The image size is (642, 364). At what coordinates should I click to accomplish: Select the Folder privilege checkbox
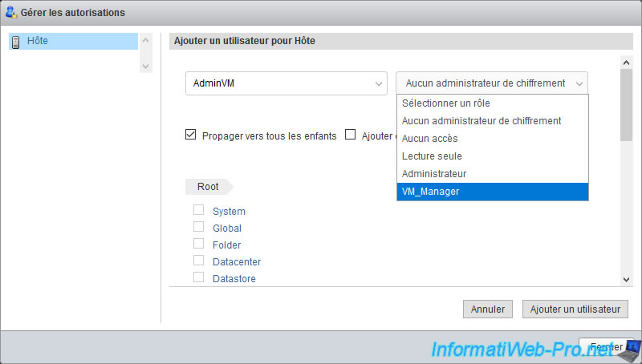(x=198, y=245)
